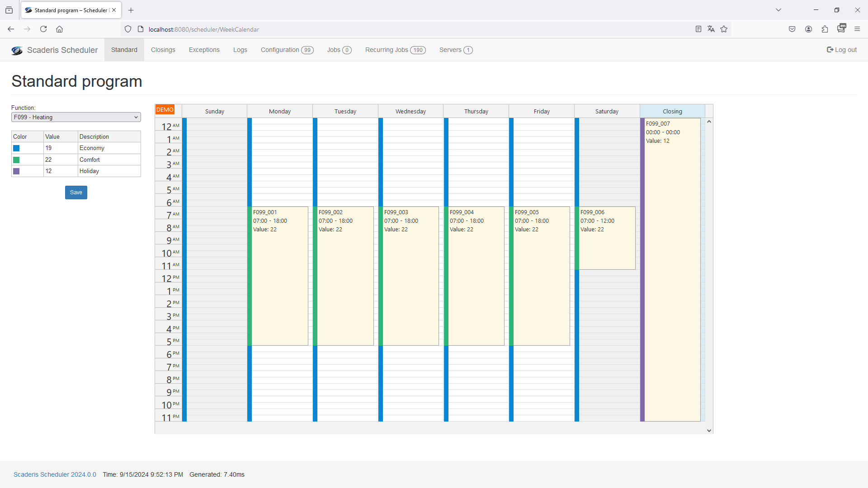The width and height of the screenshot is (868, 488).
Task: Click the purple Holiday color swatch
Action: coord(16,171)
